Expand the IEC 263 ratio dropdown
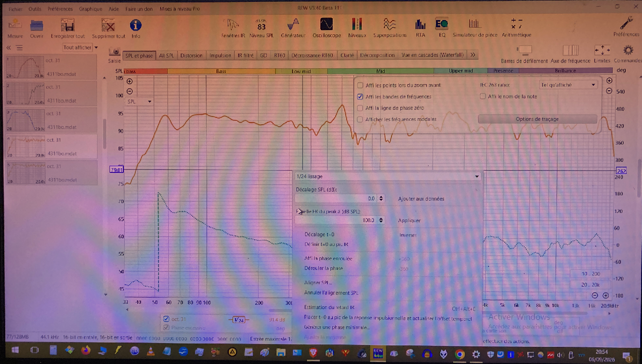642x364 pixels. pyautogui.click(x=568, y=85)
